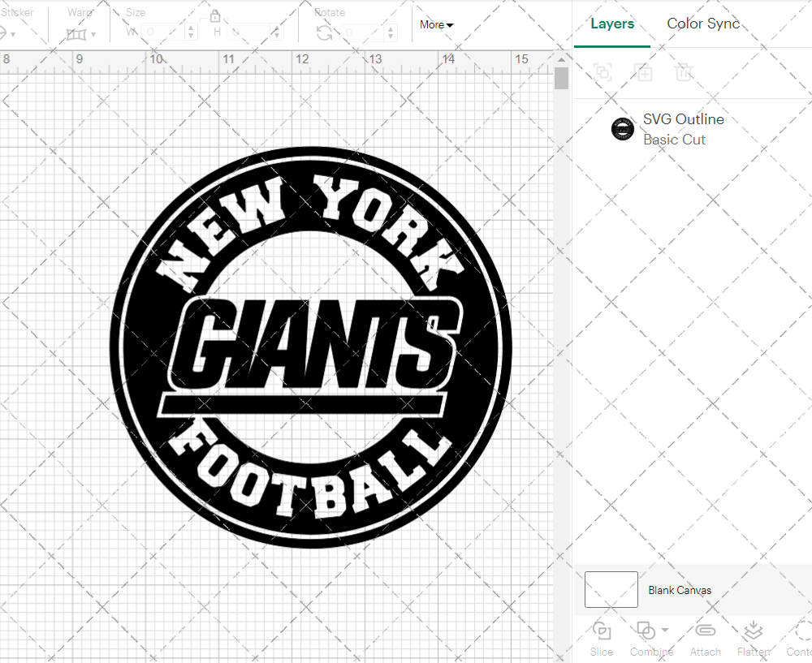Click the Rotate icon in toolbar
The width and height of the screenshot is (812, 663).
pyautogui.click(x=324, y=32)
